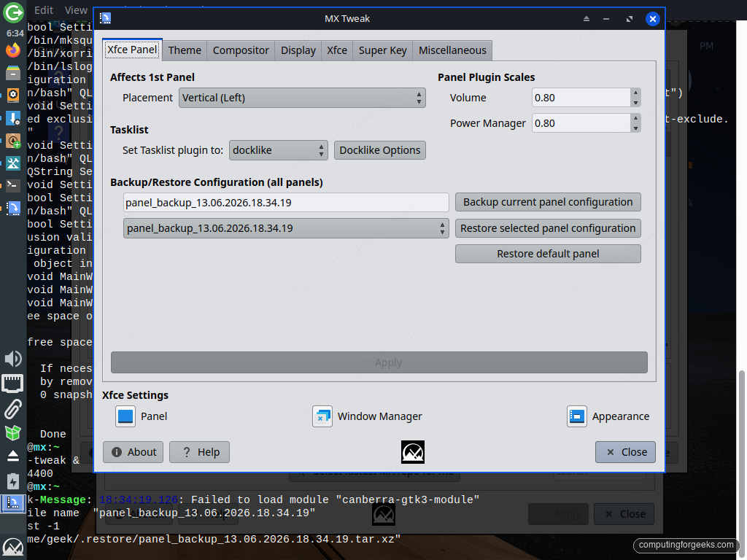Click the About button
The width and height of the screenshot is (747, 560).
tap(133, 452)
